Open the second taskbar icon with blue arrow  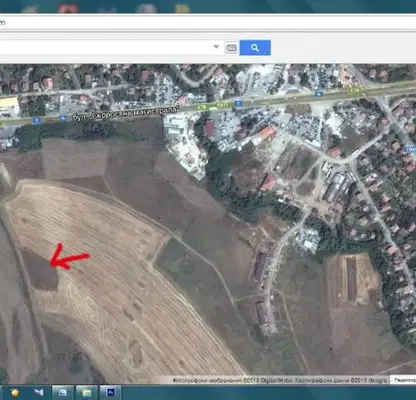pos(39,392)
